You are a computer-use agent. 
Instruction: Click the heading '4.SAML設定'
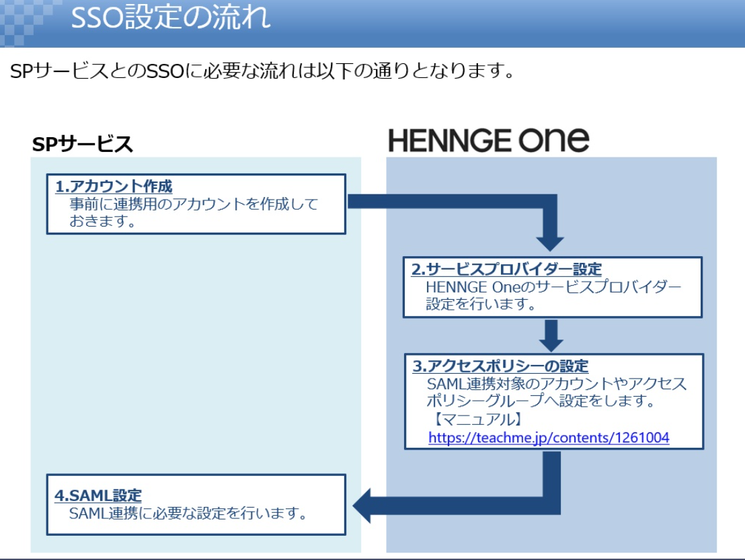pyautogui.click(x=98, y=495)
